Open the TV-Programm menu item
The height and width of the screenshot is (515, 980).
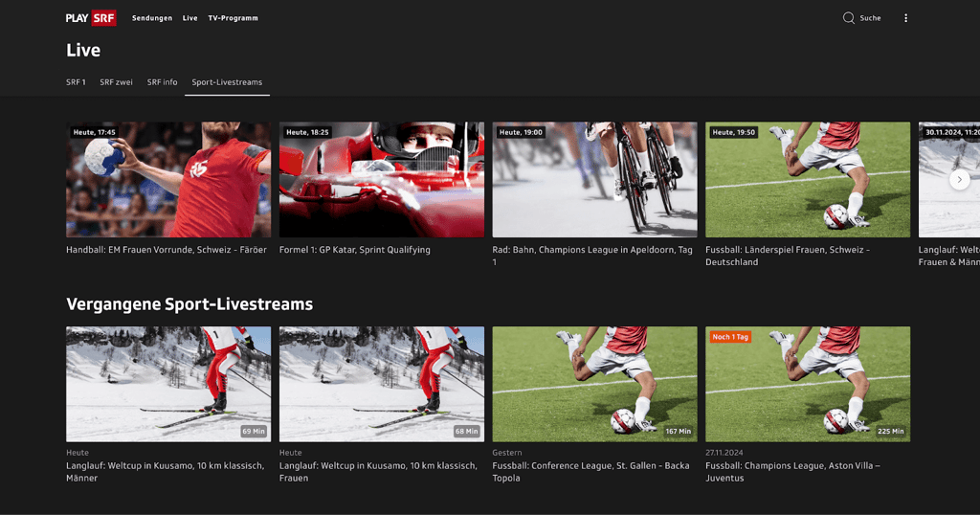[x=234, y=18]
